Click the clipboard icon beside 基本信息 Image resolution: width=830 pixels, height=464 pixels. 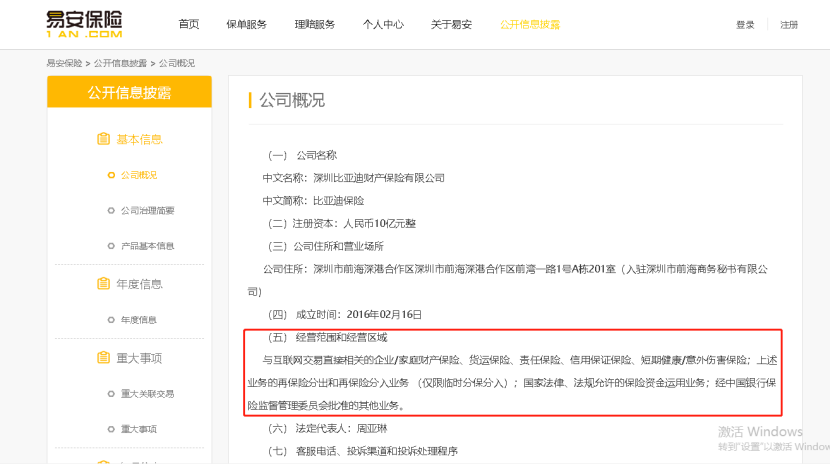click(103, 139)
